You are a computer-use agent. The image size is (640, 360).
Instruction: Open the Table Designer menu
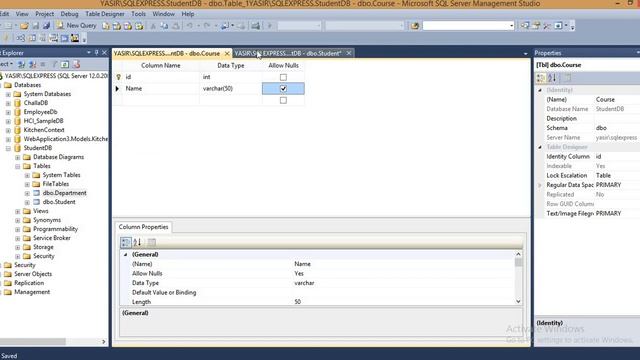(x=105, y=14)
